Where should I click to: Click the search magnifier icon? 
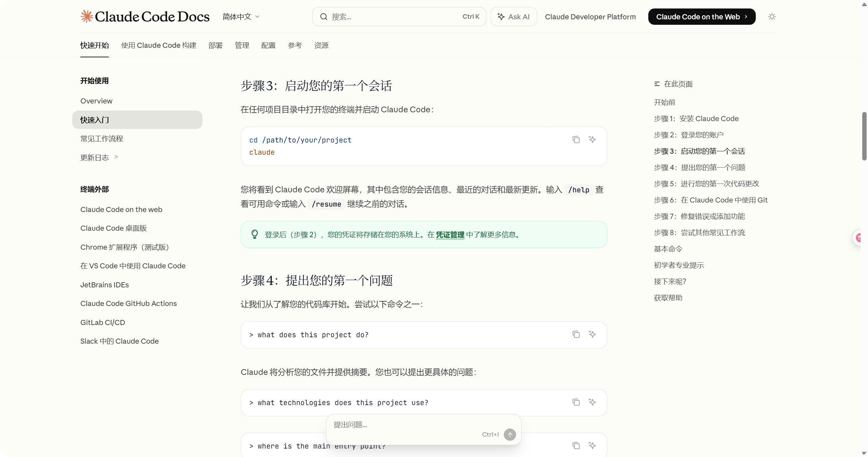(x=324, y=17)
